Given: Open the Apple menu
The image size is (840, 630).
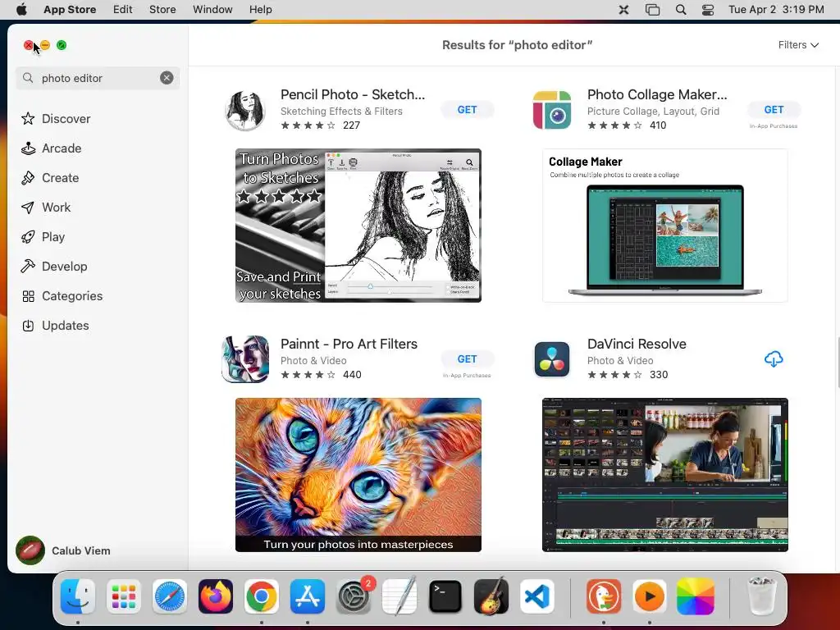Looking at the screenshot, I should click(21, 10).
